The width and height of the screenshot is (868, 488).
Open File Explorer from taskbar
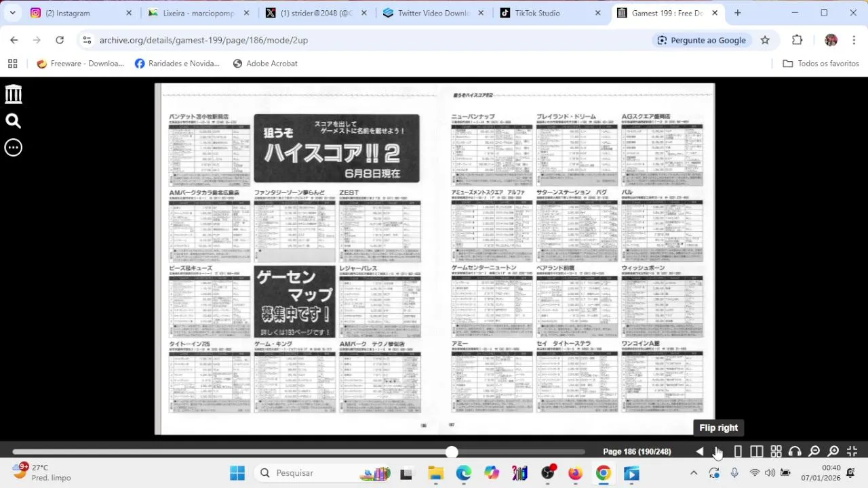pyautogui.click(x=435, y=473)
